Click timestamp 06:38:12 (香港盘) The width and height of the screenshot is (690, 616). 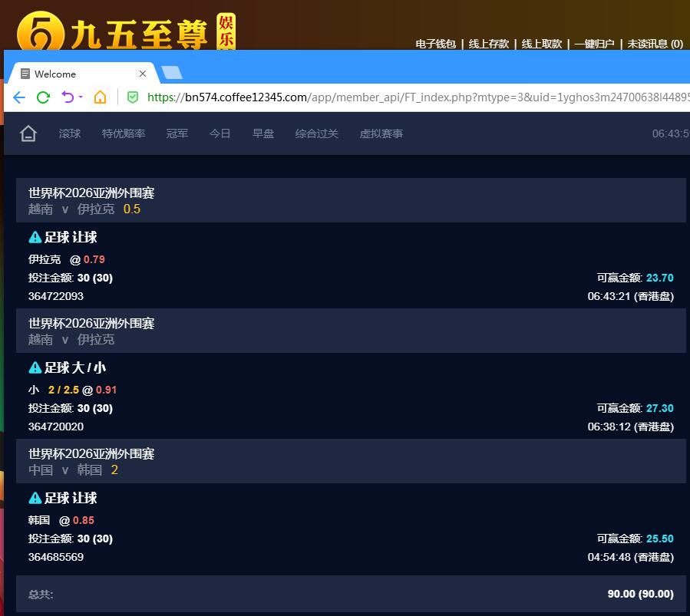tap(631, 427)
